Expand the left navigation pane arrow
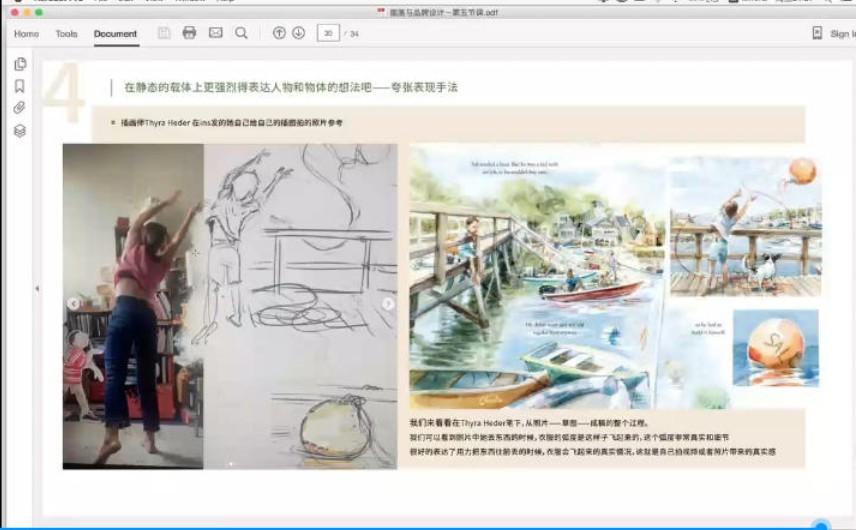 (37, 289)
